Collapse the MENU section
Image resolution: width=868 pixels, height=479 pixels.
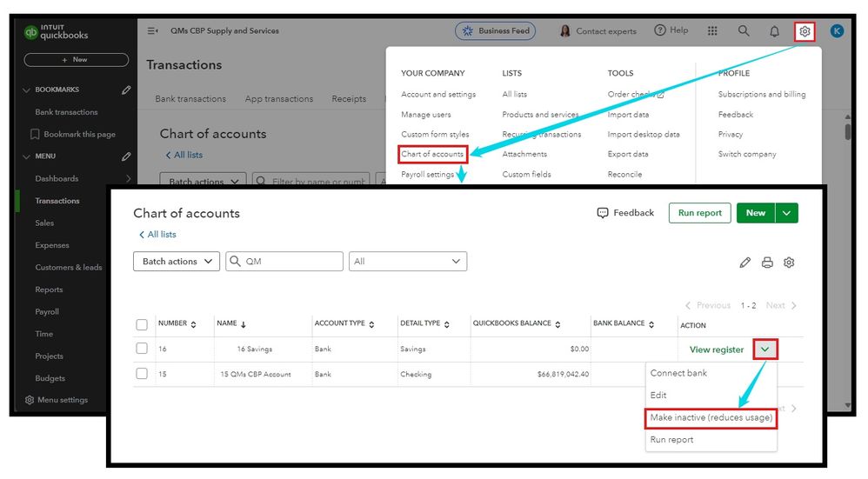point(26,156)
